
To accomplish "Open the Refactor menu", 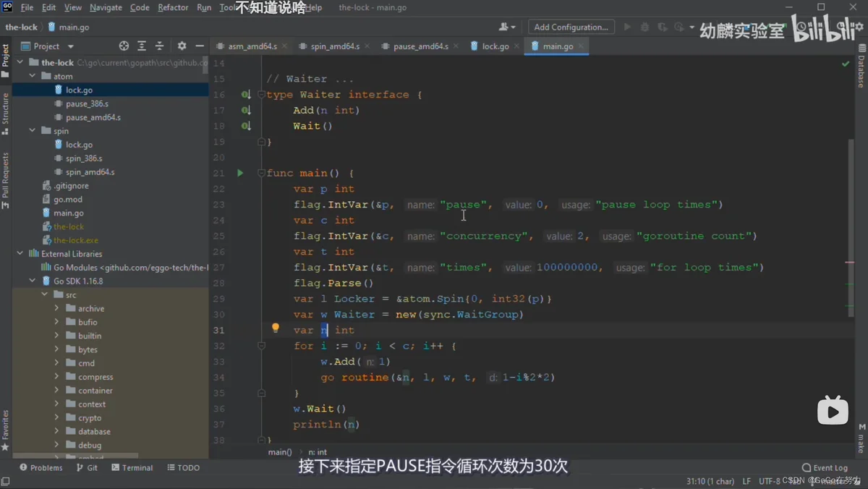I will 173,7.
